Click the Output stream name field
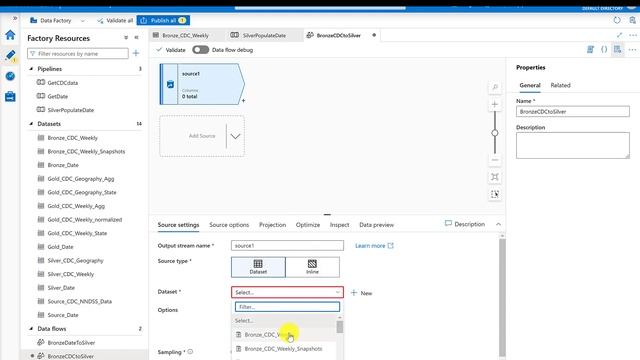640x360 pixels. click(x=287, y=246)
